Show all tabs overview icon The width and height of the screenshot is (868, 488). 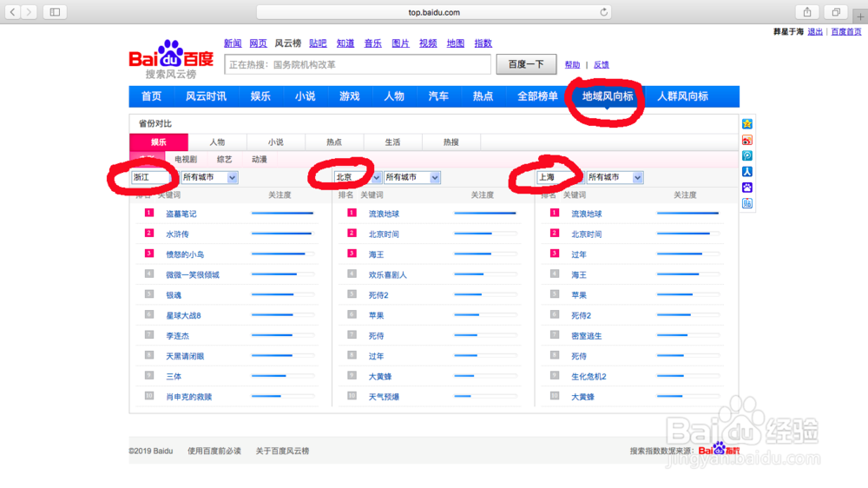point(836,11)
